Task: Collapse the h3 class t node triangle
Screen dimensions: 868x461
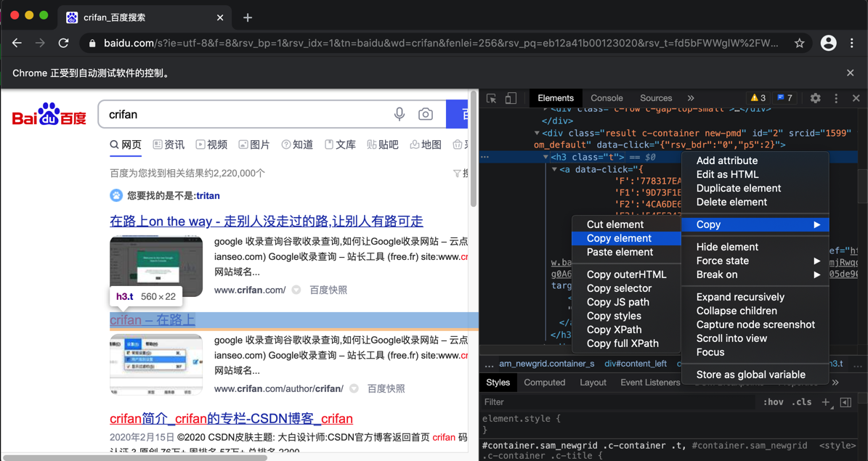Action: click(x=545, y=157)
